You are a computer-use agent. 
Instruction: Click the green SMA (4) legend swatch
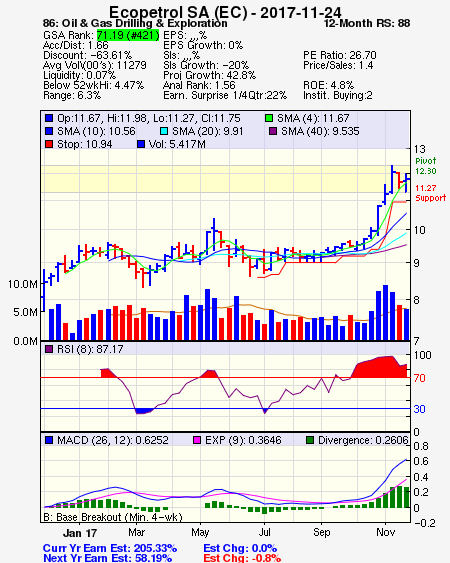[x=269, y=118]
